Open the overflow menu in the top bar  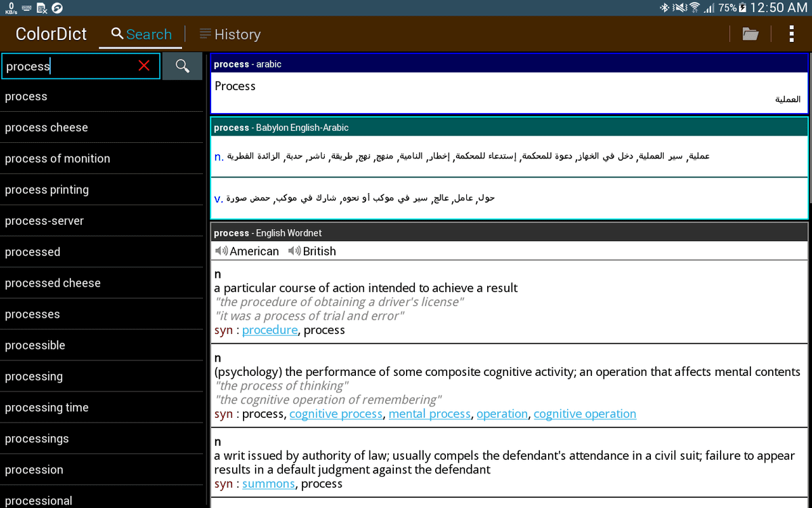[791, 34]
